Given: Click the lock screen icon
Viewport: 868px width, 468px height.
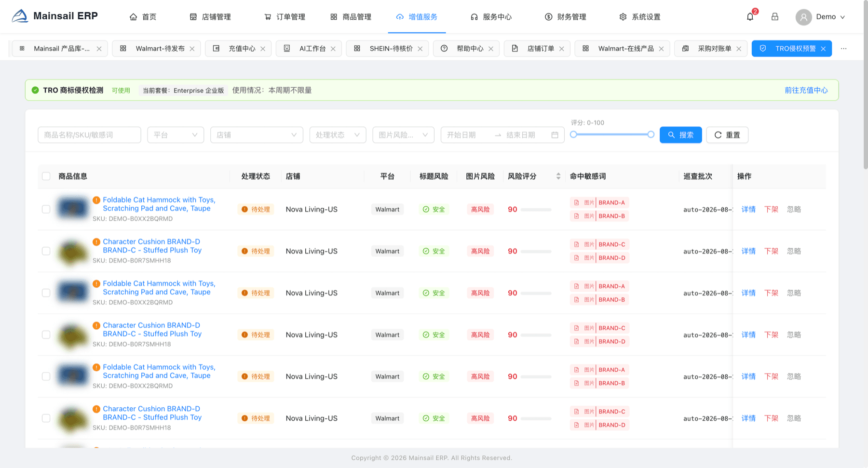Looking at the screenshot, I should coord(775,17).
